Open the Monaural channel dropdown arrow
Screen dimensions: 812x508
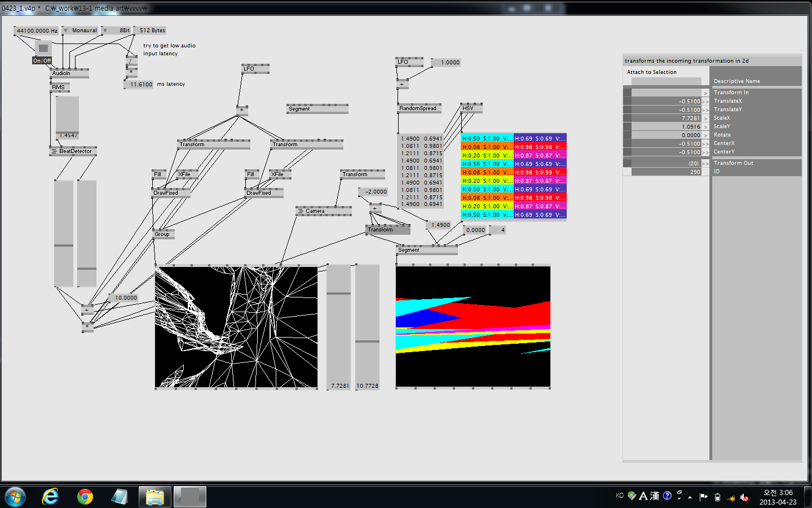[x=65, y=30]
